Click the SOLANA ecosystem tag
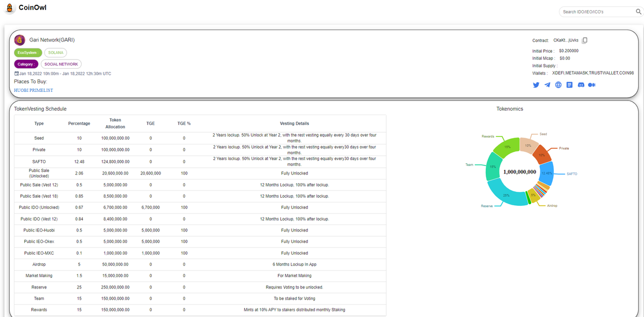 pyautogui.click(x=55, y=53)
